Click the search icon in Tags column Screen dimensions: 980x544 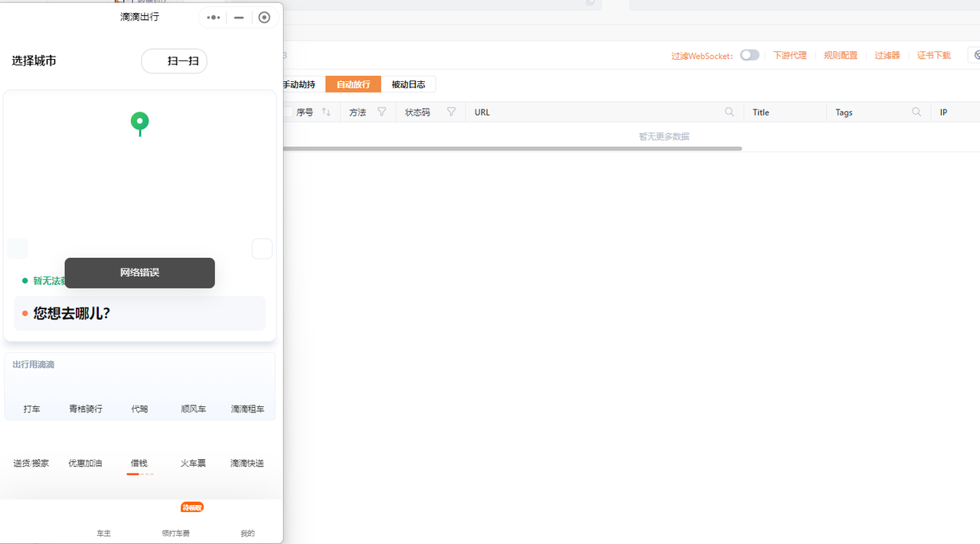click(x=916, y=112)
